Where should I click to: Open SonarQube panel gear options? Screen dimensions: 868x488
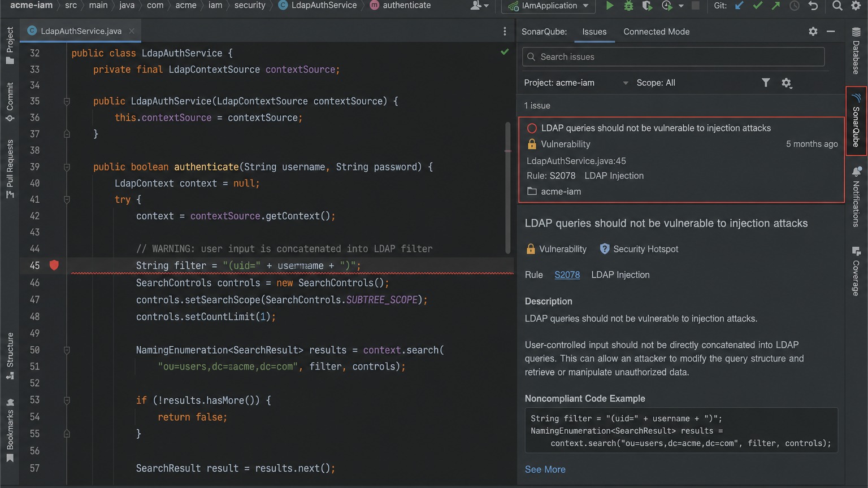(x=813, y=32)
